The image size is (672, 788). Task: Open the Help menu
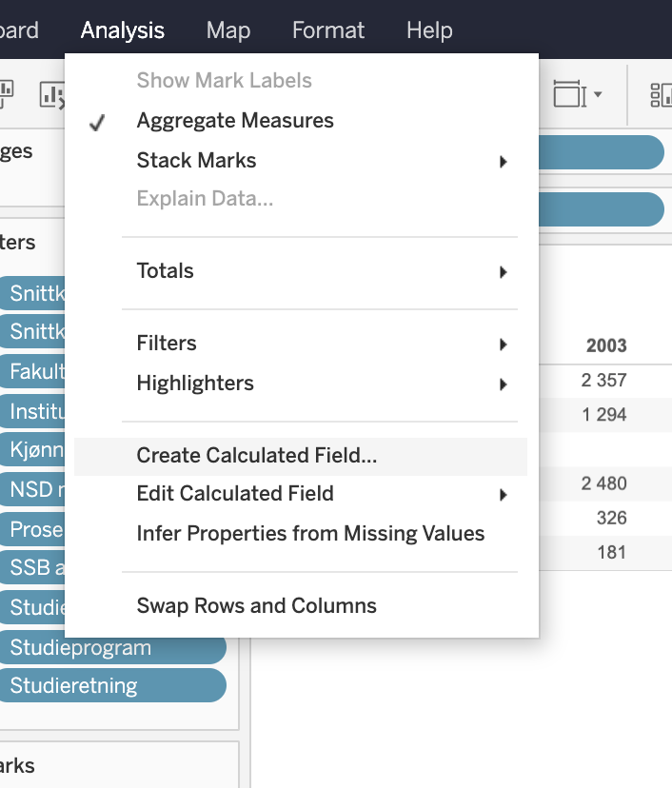(x=429, y=30)
